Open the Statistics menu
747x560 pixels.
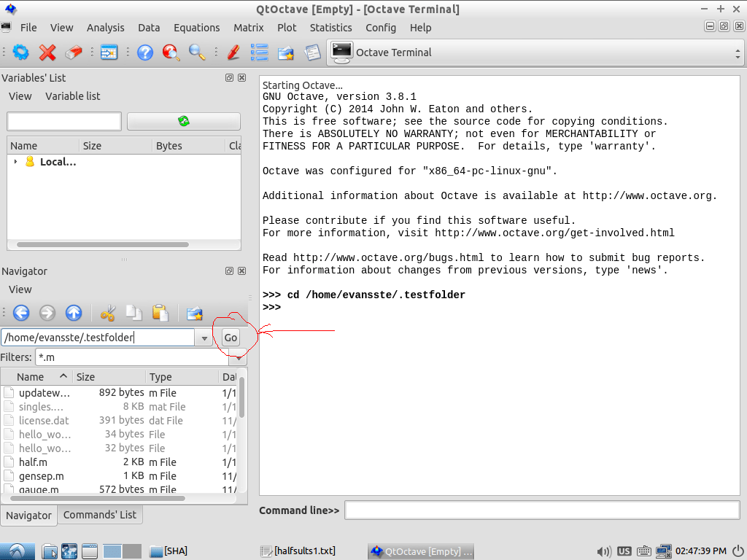click(330, 28)
